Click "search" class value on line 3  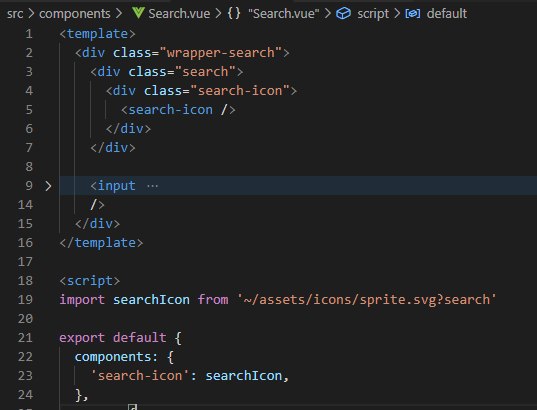click(205, 72)
